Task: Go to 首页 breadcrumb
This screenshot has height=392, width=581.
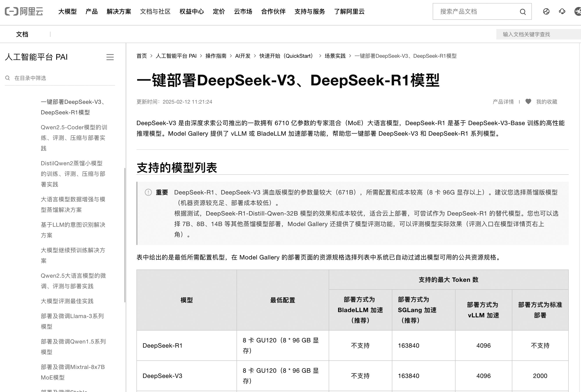Action: click(142, 56)
